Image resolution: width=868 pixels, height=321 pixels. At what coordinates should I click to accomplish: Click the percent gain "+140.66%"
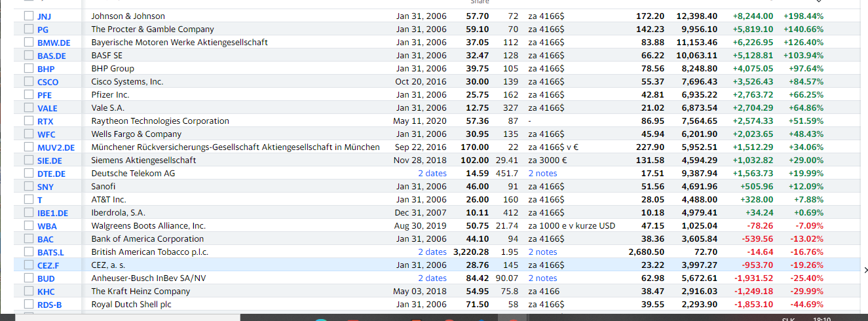tap(802, 29)
